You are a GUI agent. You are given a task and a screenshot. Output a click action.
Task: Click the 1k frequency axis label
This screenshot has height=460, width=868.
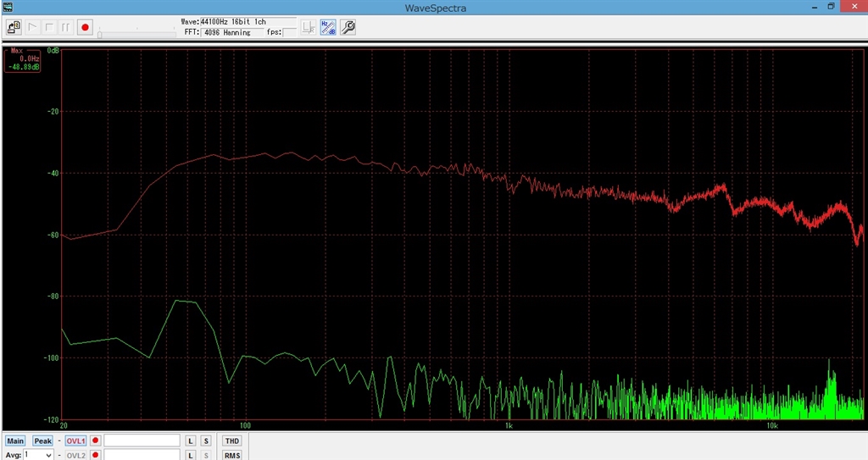(x=509, y=425)
